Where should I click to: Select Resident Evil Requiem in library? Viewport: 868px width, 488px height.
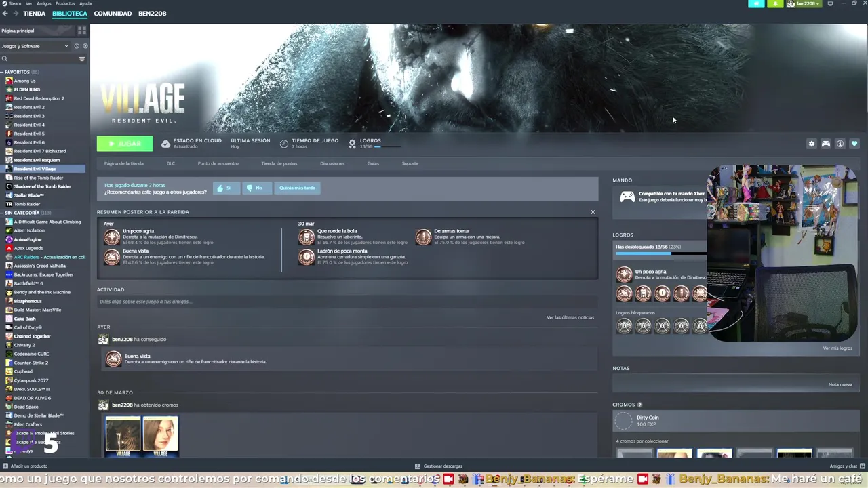(x=37, y=160)
